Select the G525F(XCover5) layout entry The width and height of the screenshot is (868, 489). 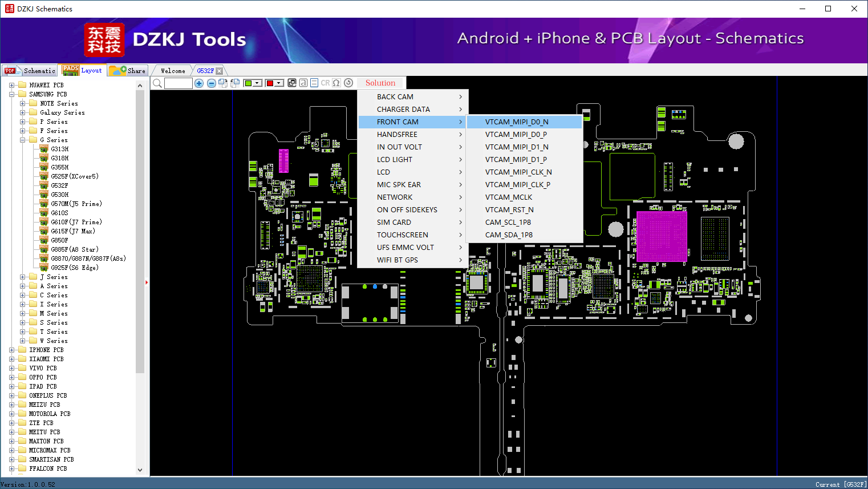click(x=74, y=176)
